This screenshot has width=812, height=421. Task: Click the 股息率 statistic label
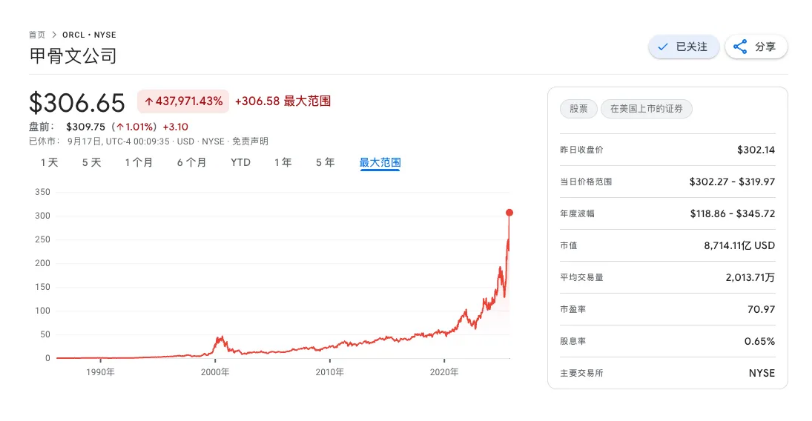tap(572, 341)
